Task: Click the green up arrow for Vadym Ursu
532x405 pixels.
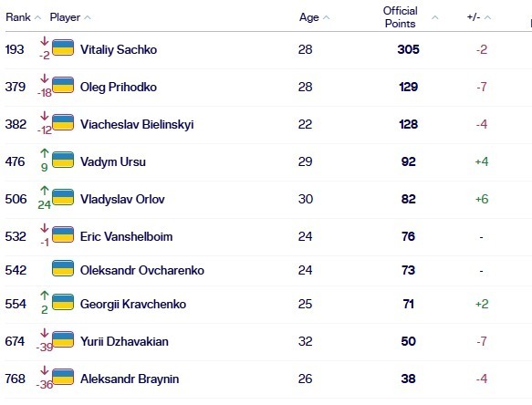Action: coord(45,152)
